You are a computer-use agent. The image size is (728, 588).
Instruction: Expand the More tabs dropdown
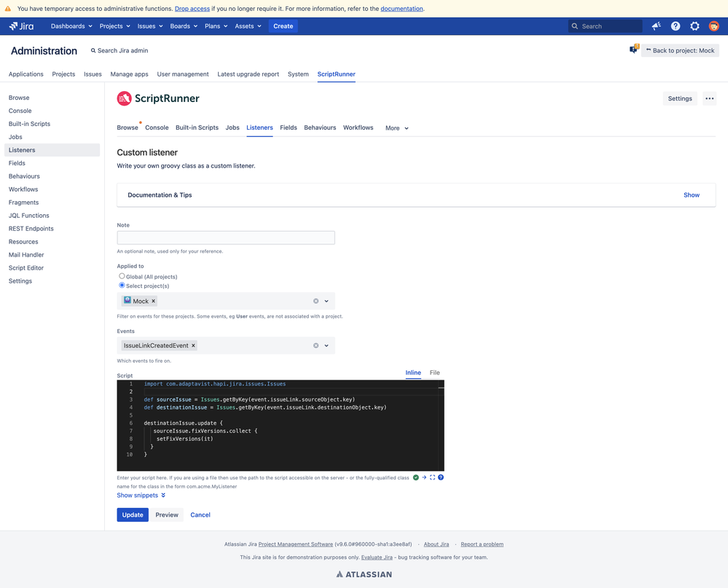click(396, 128)
